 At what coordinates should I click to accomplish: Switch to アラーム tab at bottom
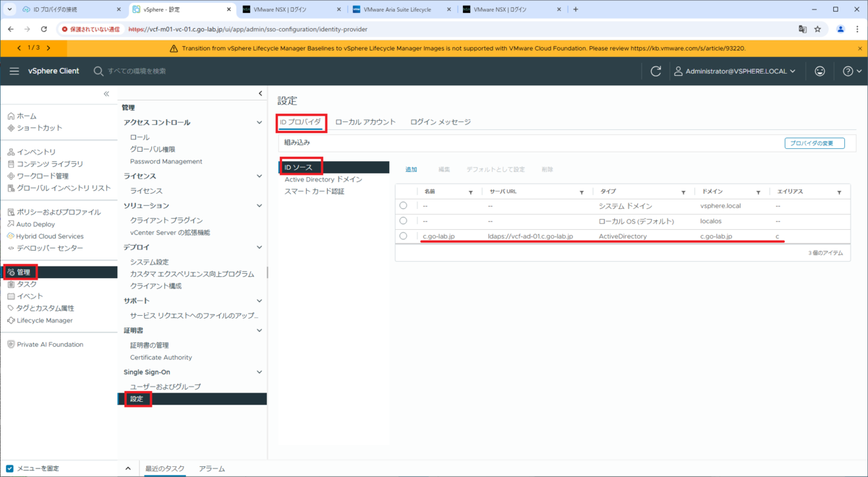click(212, 468)
